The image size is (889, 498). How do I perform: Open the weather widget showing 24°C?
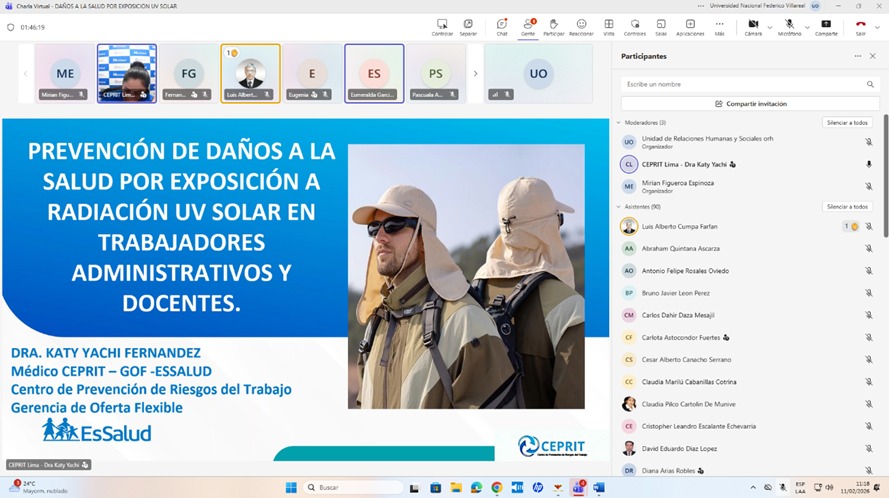pos(37,487)
